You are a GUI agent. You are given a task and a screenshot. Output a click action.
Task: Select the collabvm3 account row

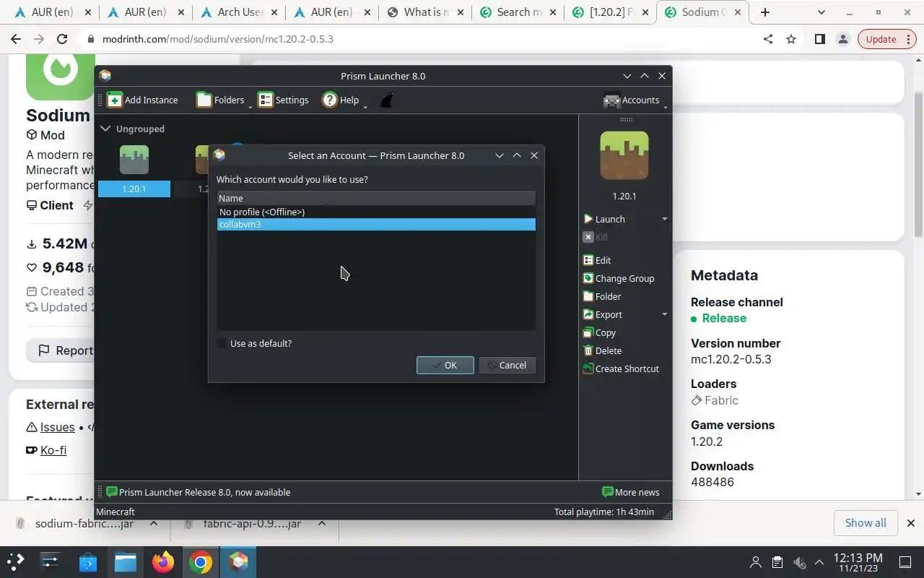click(376, 224)
